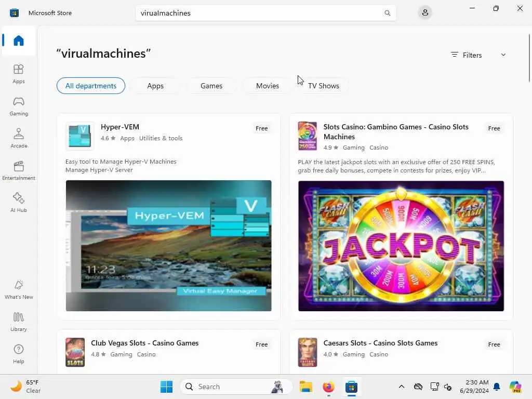Open notification bell in taskbar
This screenshot has width=532, height=399.
(497, 387)
